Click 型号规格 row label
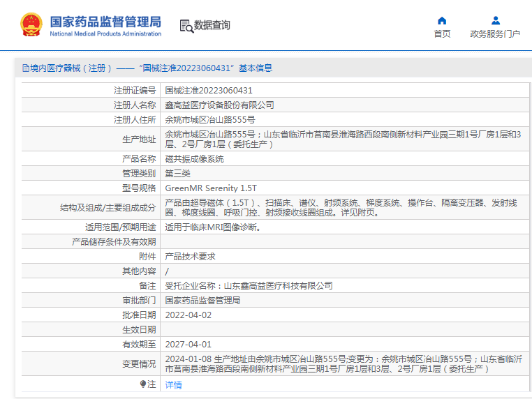 [x=139, y=188]
